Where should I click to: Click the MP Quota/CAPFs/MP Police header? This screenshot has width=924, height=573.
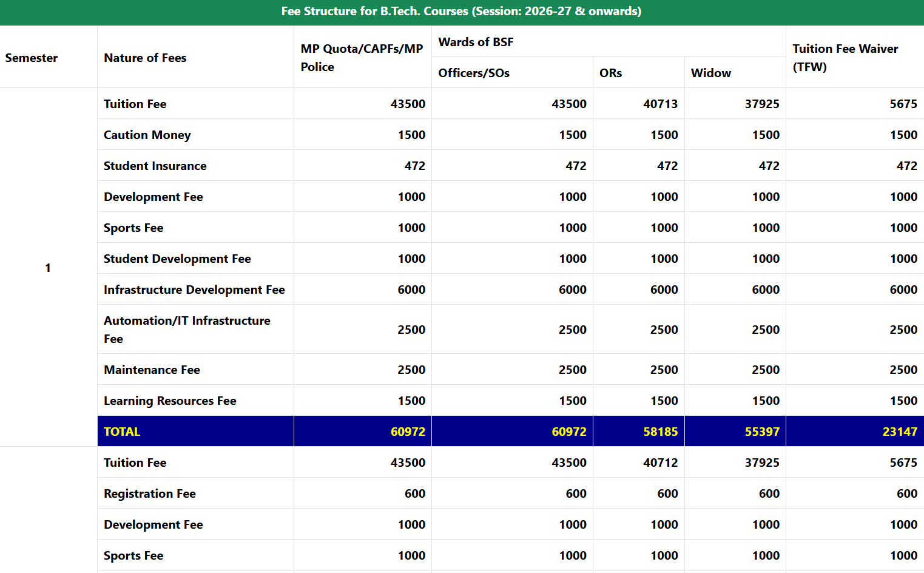tap(362, 58)
